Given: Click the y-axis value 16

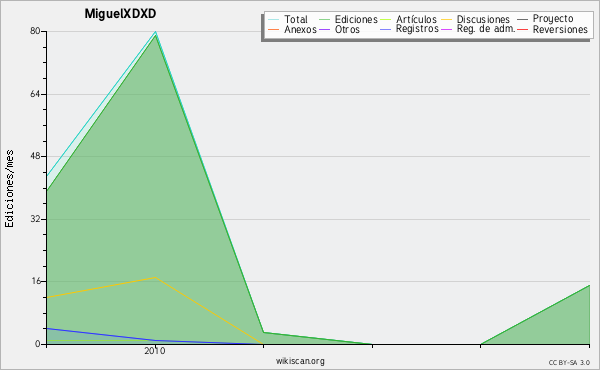Looking at the screenshot, I should [x=35, y=281].
